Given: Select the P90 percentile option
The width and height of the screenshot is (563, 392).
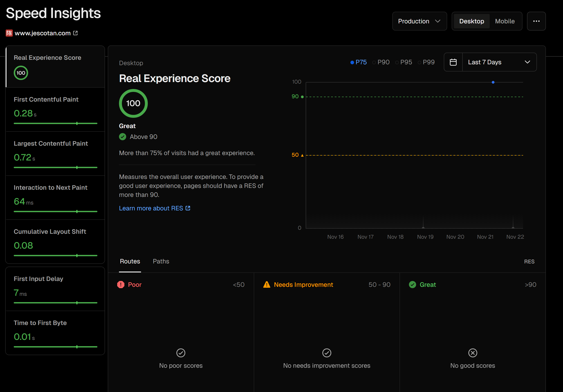Looking at the screenshot, I should click(x=381, y=62).
